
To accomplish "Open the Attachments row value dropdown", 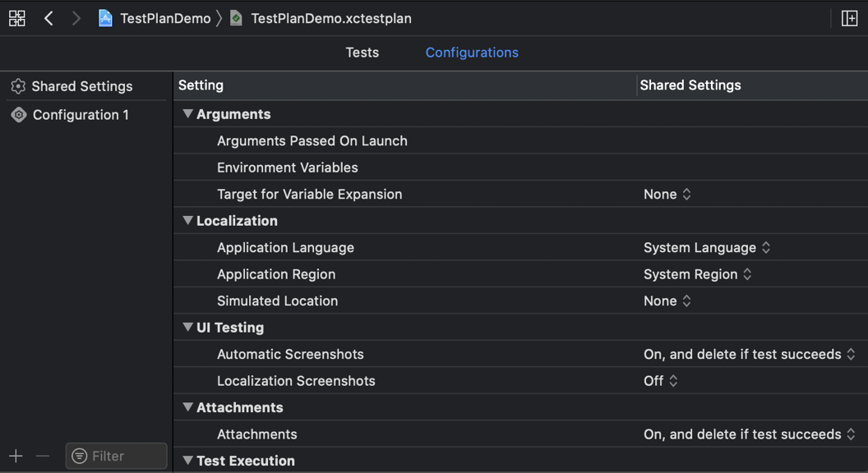I will point(750,434).
